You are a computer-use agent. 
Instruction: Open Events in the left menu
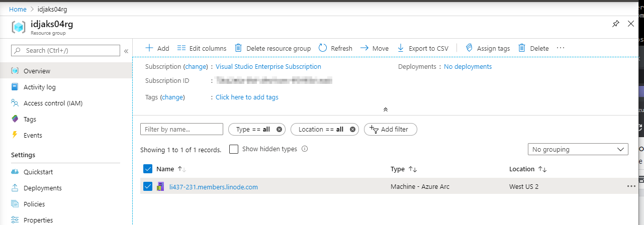33,135
